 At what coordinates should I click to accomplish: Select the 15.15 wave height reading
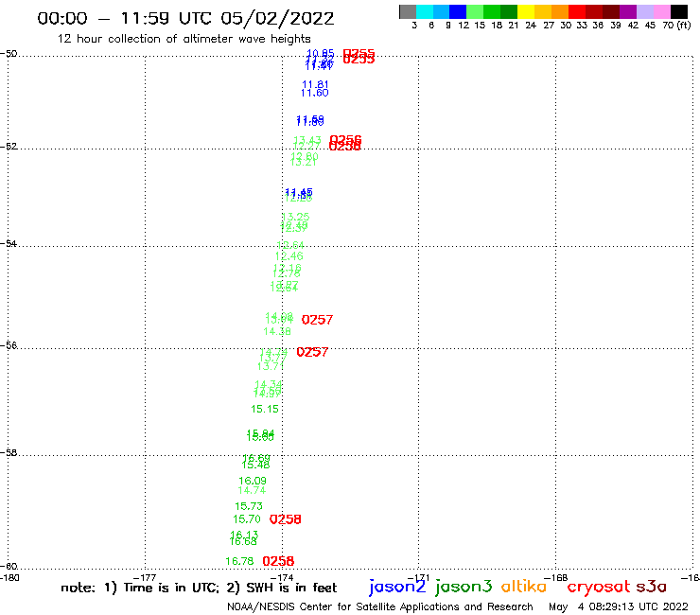[265, 409]
